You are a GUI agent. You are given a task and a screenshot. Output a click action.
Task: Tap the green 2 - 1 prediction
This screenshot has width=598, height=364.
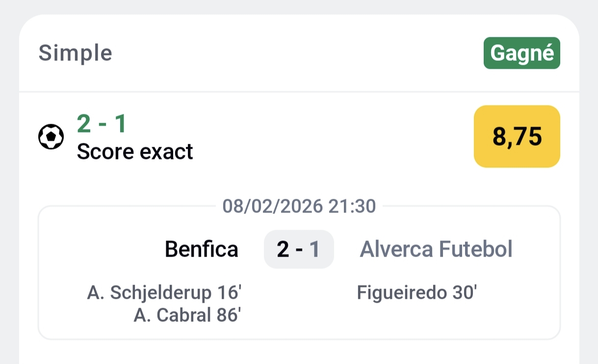pos(102,124)
